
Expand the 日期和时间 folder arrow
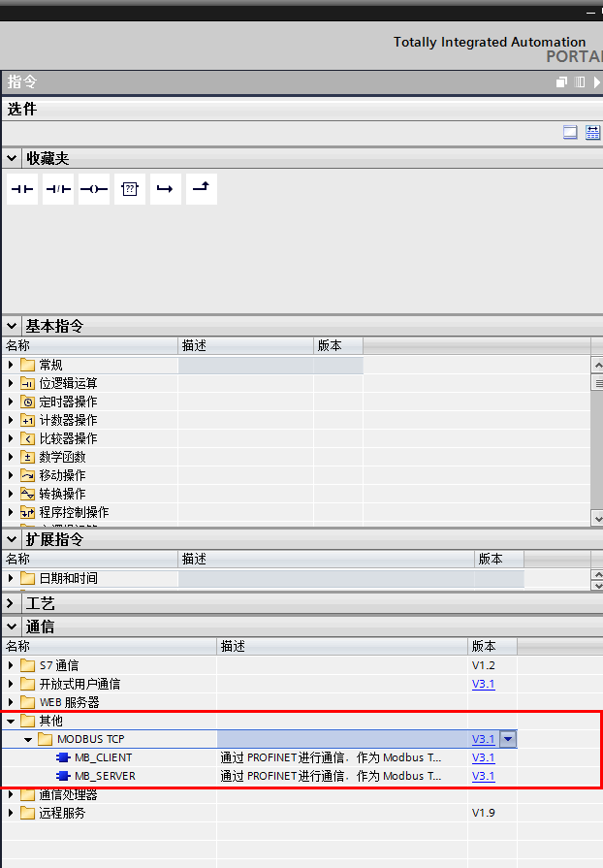point(11,578)
